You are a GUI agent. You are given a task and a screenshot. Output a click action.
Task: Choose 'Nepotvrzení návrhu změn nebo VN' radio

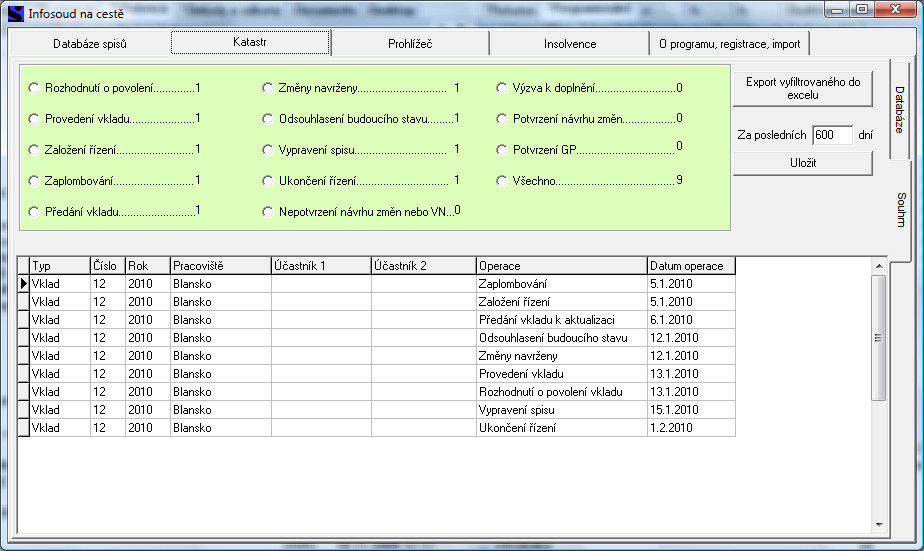coord(268,211)
